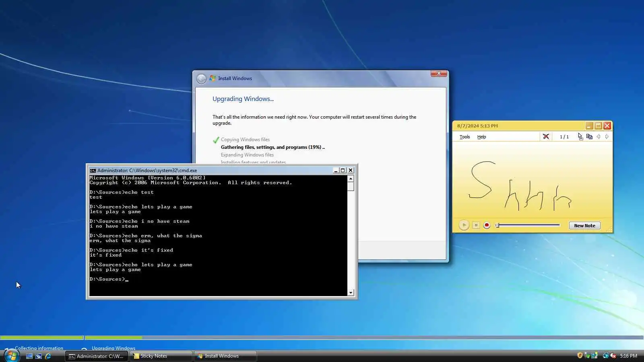Open the security shield tray alert

click(x=580, y=356)
